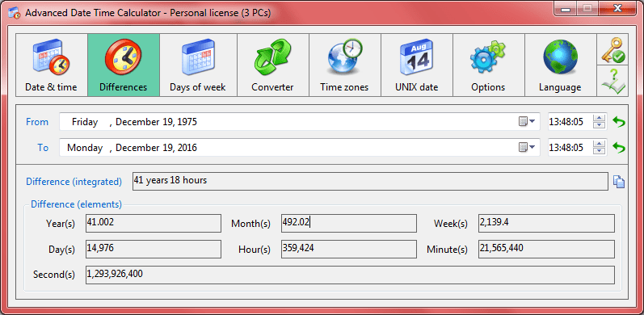The image size is (644, 315).
Task: Copy integrated difference to clipboard
Action: click(619, 182)
